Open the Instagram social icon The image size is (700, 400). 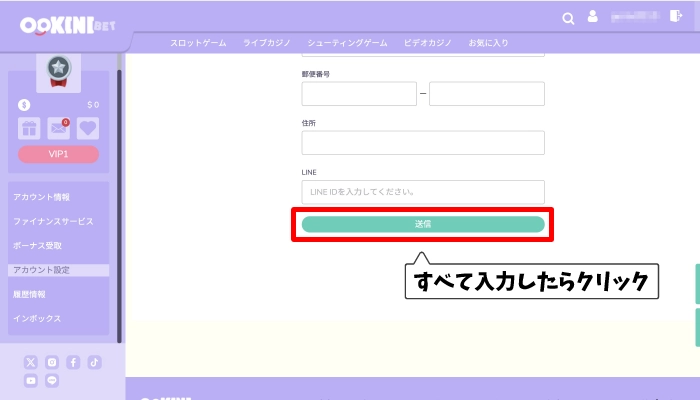click(x=52, y=362)
